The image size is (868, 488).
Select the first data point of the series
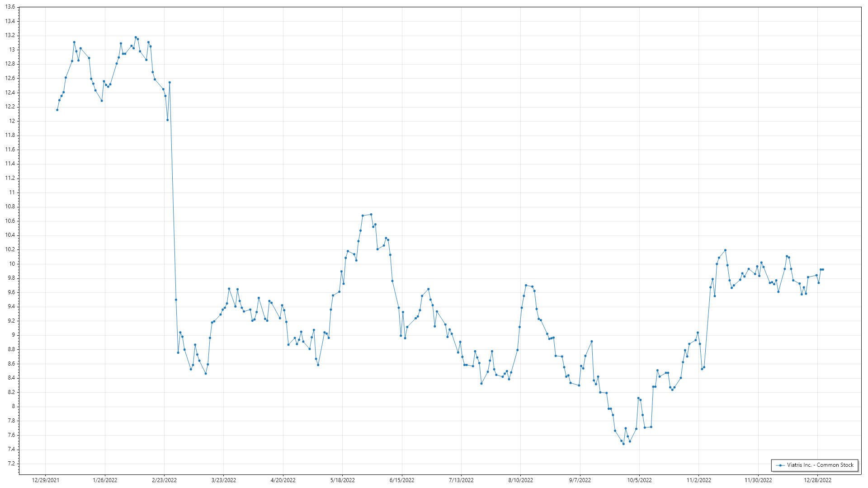(x=57, y=110)
